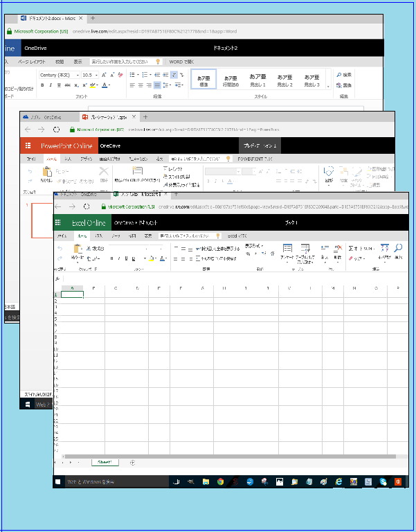Click WORD で開く link
This screenshot has height=532, width=416.
(182, 62)
